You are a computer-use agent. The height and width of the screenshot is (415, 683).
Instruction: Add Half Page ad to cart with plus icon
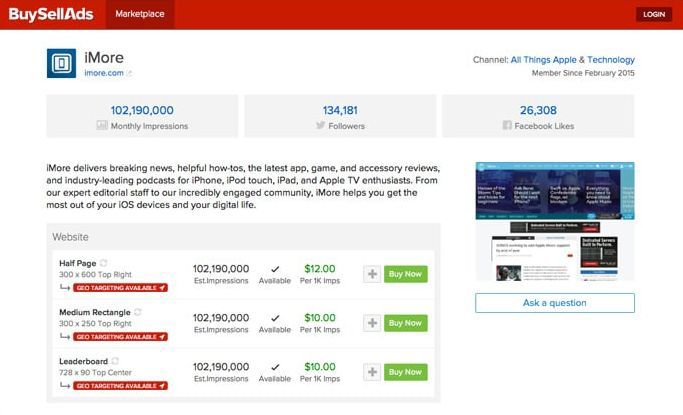pos(372,274)
